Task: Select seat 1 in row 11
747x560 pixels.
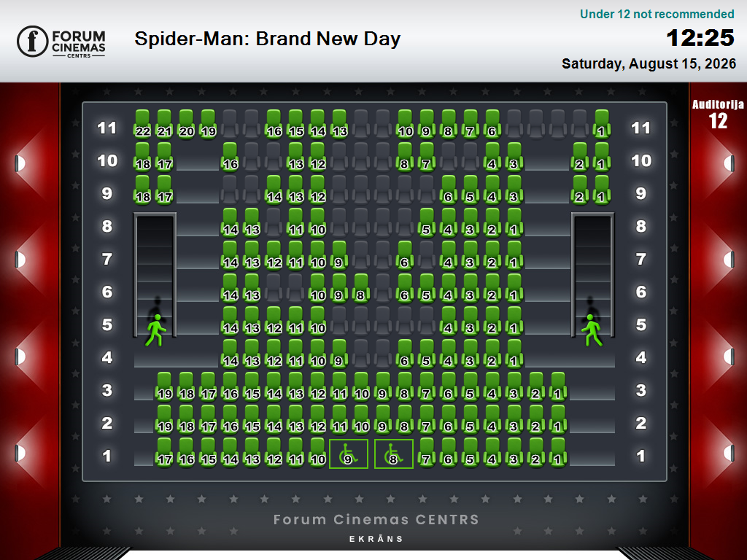Action: pyautogui.click(x=602, y=124)
